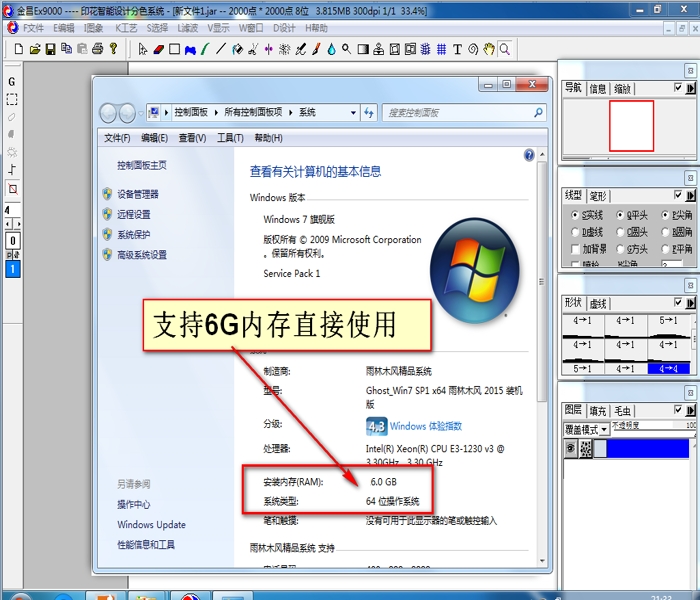Viewport: 700px width, 600px height.
Task: Open 查看(V) menu in system window
Action: tap(192, 138)
